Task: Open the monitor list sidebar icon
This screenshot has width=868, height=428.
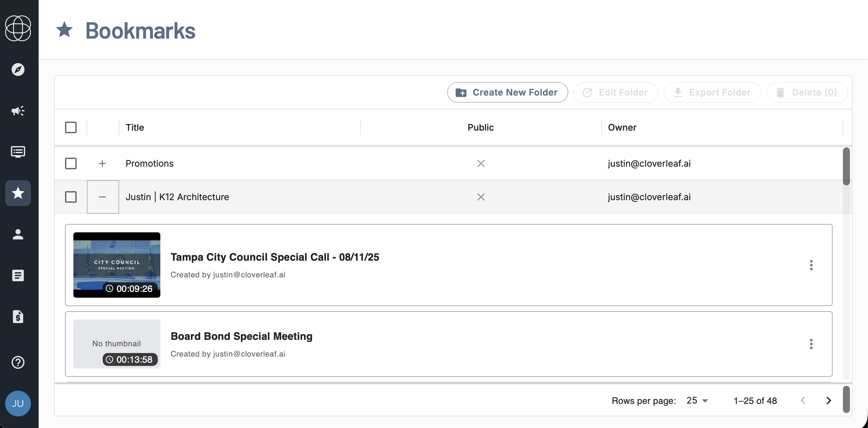Action: coord(18,152)
